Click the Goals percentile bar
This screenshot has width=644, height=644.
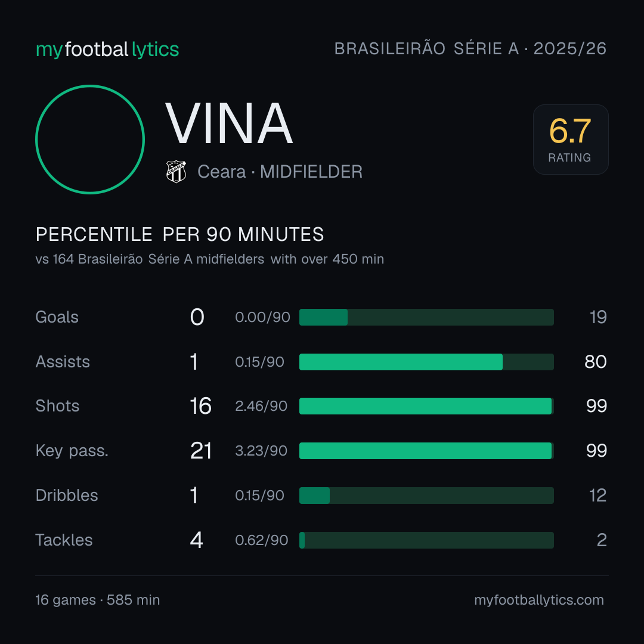pyautogui.click(x=426, y=317)
